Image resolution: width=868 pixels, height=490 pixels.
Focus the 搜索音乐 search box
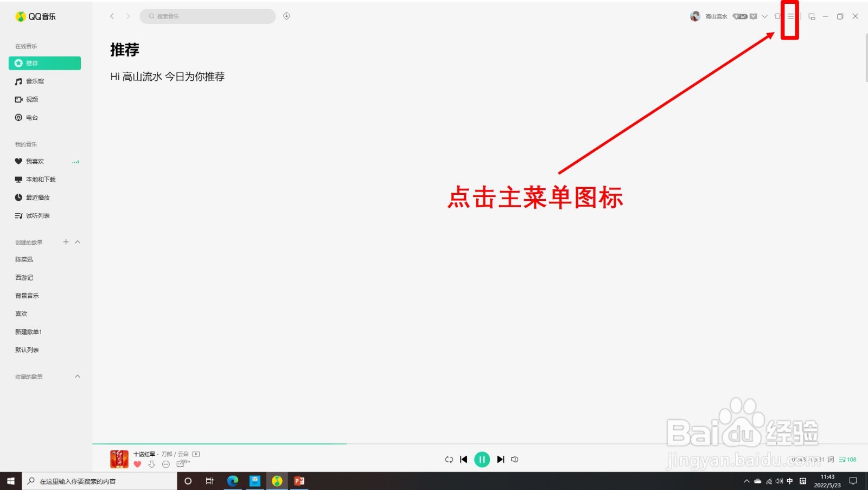pyautogui.click(x=208, y=16)
